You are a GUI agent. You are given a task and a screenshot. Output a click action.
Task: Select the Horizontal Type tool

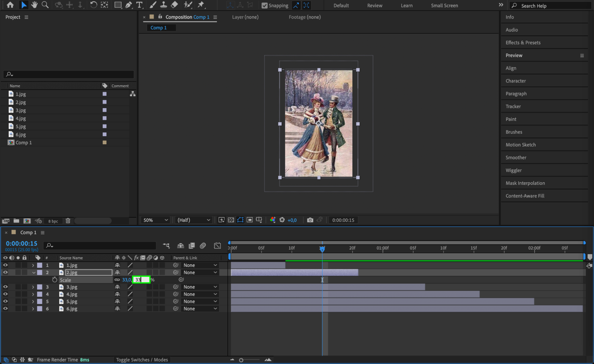(139, 5)
